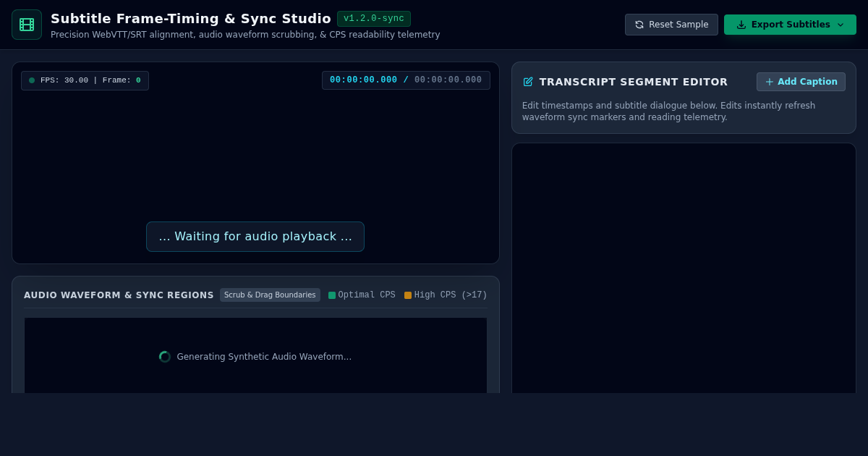Click the Subtitle Frame-Timing & Sync Studio title
Viewport: 868px width, 456px height.
(x=191, y=19)
